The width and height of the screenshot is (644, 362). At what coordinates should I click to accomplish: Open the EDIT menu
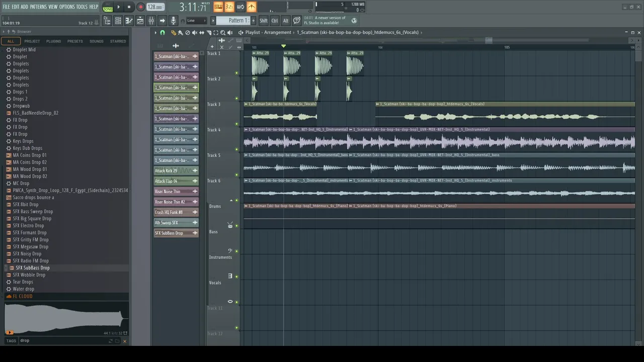(16, 7)
